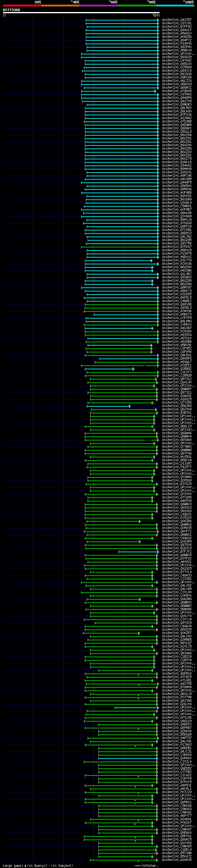The image size is (197, 868).
Task: Select hit label UniRef100_B9NGR3
Action: click(x=177, y=104)
